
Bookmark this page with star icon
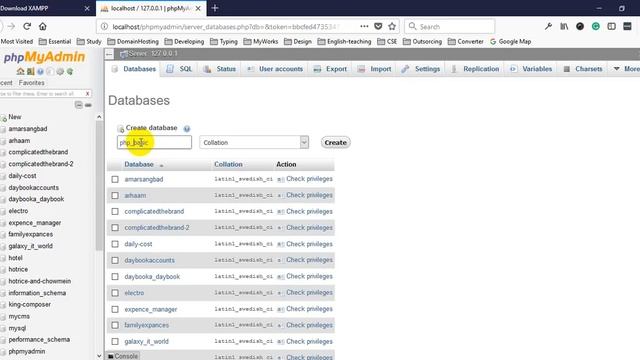392,27
